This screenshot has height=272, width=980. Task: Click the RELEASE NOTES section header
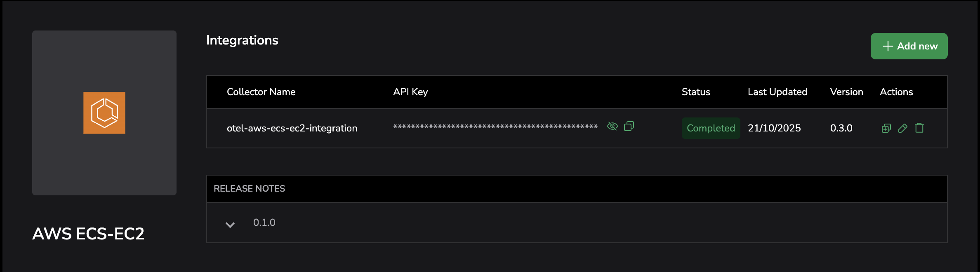(x=250, y=189)
